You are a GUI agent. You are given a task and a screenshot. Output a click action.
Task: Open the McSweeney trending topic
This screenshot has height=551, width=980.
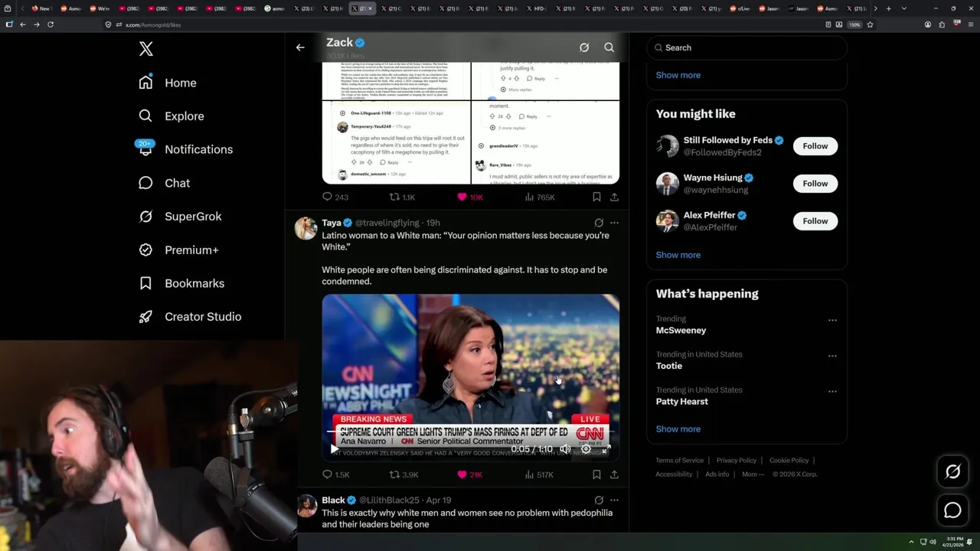pyautogui.click(x=681, y=331)
